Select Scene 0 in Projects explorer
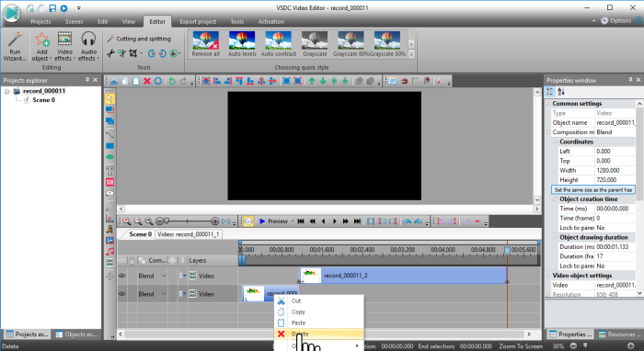644x351 pixels. pos(43,100)
